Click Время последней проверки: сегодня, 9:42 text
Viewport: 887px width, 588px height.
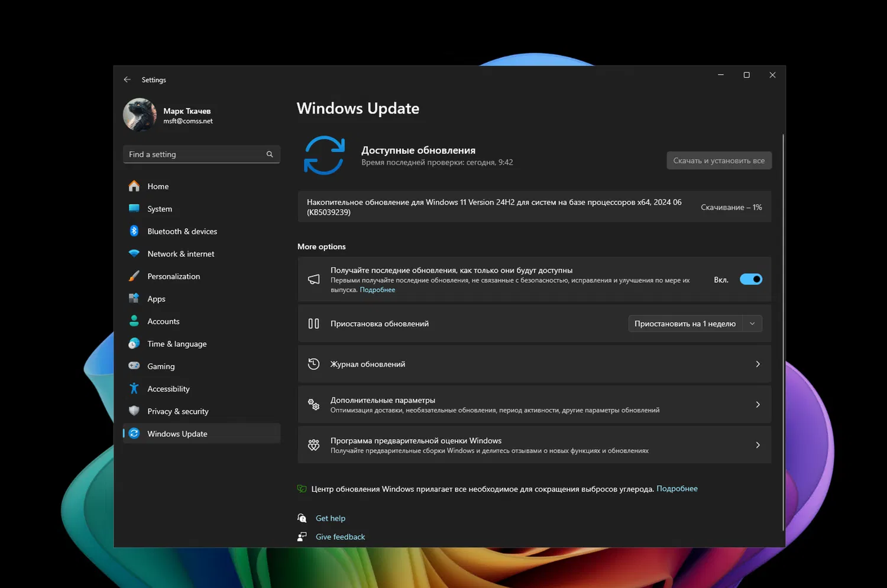(437, 163)
